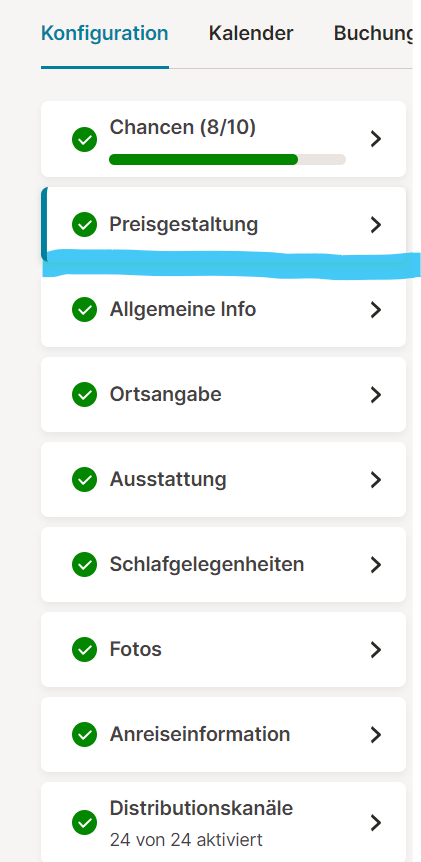Click green checkmark beside Distributionskanäle
This screenshot has height=862, width=421.
pos(85,822)
